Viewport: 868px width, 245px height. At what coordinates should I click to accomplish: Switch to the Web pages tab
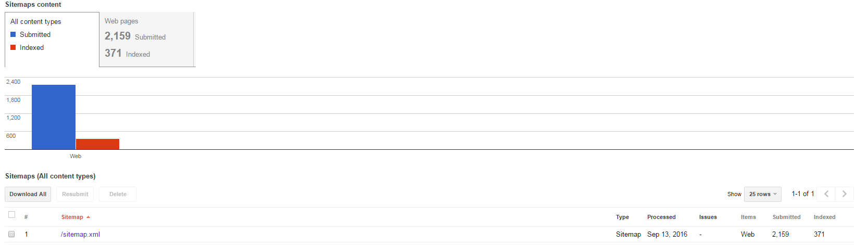pos(146,40)
